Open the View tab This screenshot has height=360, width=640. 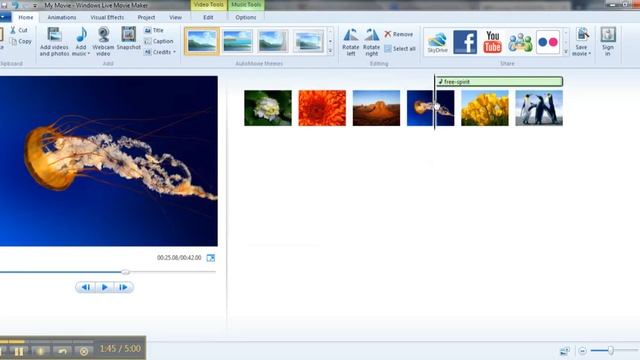click(176, 18)
